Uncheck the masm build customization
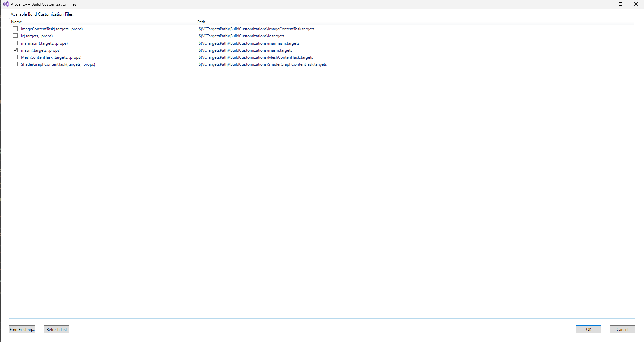 point(15,50)
